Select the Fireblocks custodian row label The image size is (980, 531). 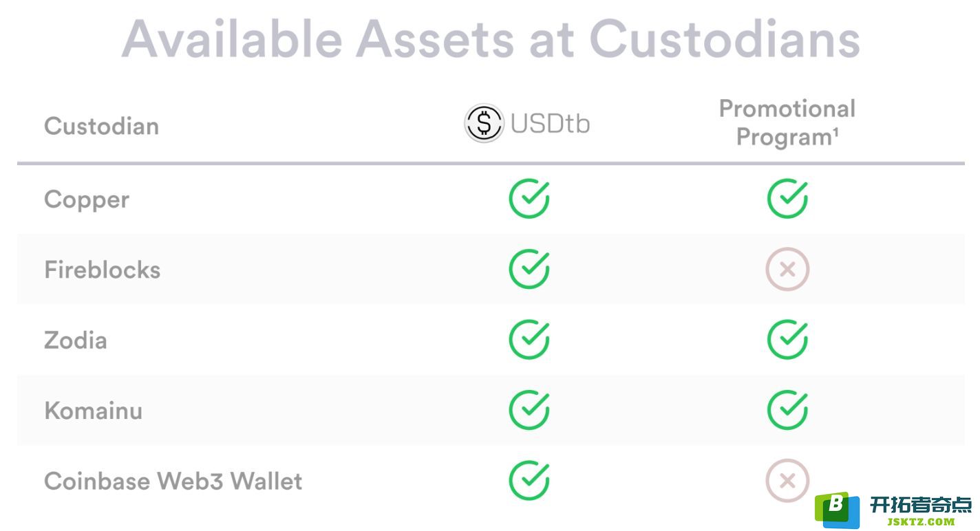pos(103,270)
